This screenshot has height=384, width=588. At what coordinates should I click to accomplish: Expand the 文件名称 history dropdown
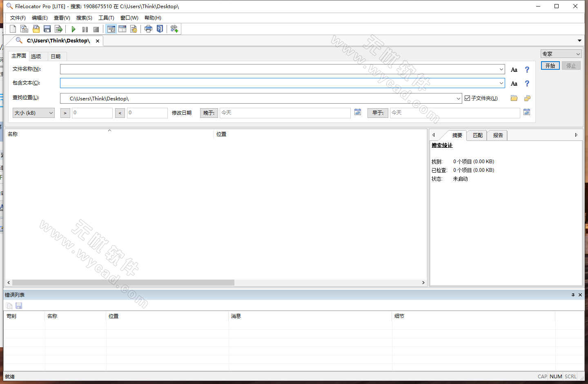501,69
